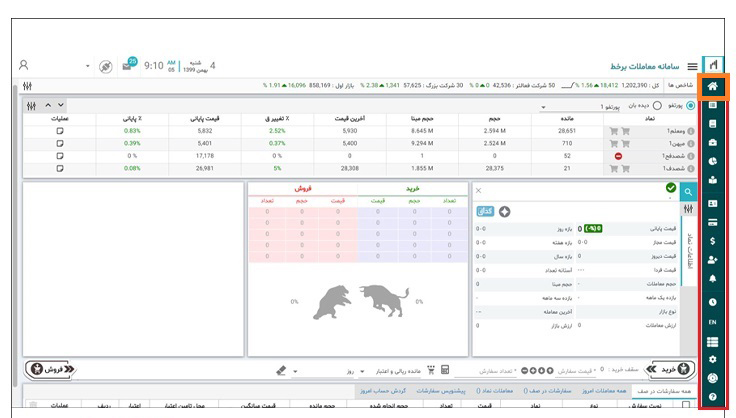The height and width of the screenshot is (418, 736).
Task: Toggle the select-all checkbox in orders table
Action: (x=685, y=405)
